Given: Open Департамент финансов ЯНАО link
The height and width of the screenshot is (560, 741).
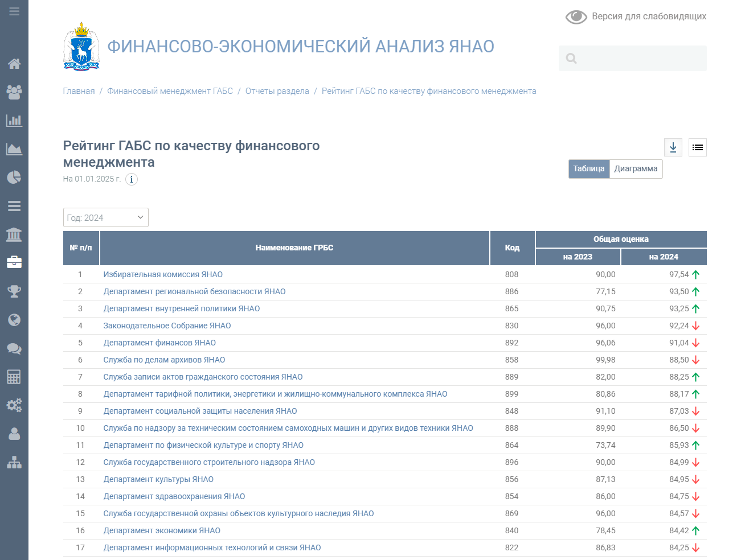Looking at the screenshot, I should (x=159, y=343).
